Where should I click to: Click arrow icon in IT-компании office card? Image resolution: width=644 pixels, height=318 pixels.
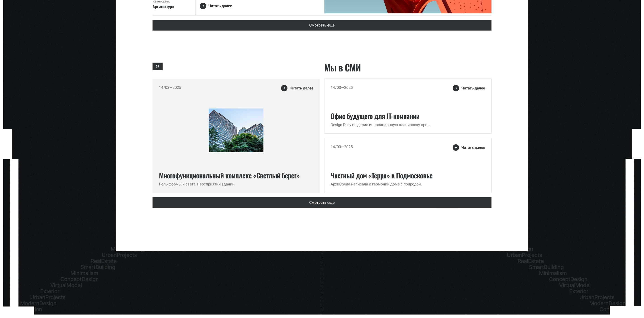[x=455, y=88]
